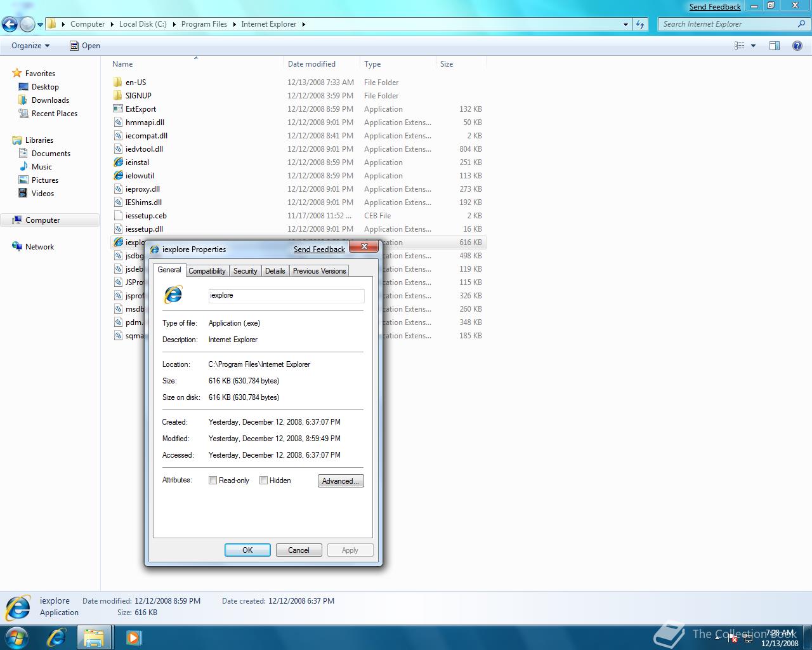Select the ExtExport application icon

click(118, 109)
